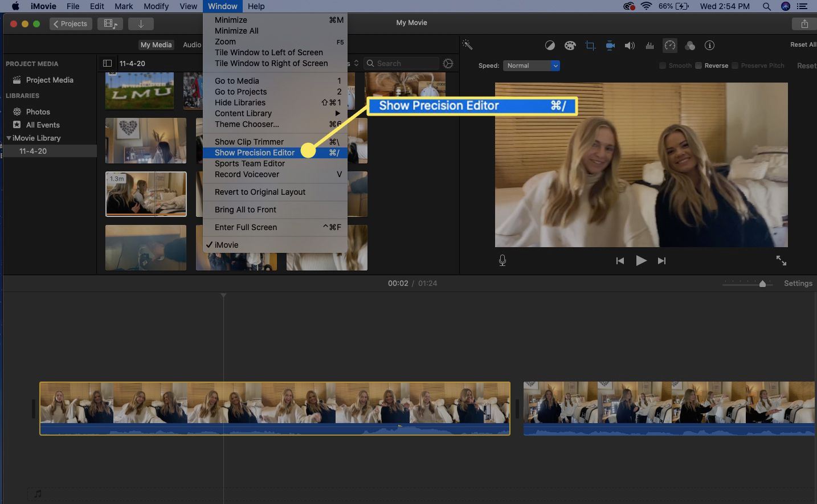Open Spotlight search in menu bar
The height and width of the screenshot is (504, 817).
767,6
